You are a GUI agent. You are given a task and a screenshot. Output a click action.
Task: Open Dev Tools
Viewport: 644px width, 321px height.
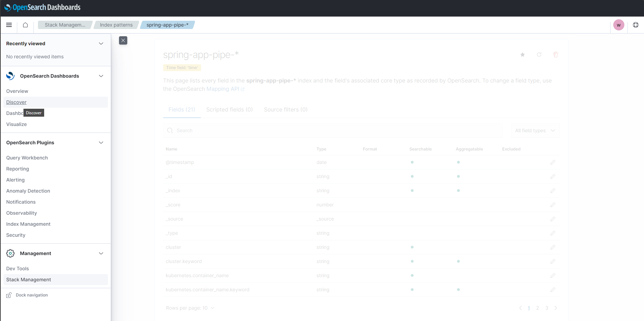click(x=18, y=269)
